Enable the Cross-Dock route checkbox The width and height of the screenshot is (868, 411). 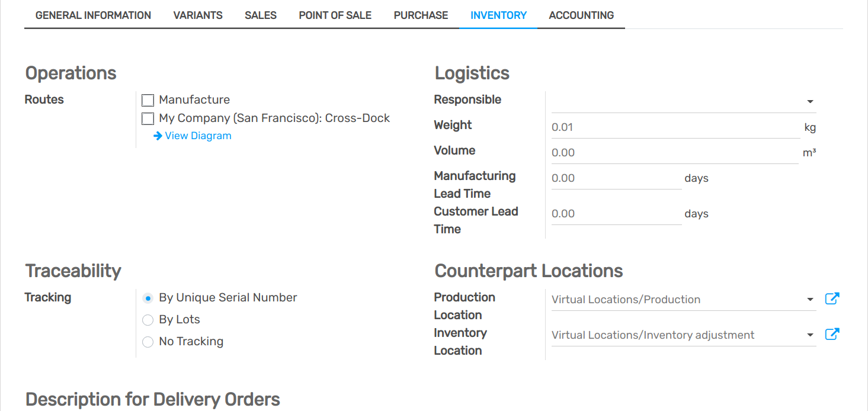(148, 119)
